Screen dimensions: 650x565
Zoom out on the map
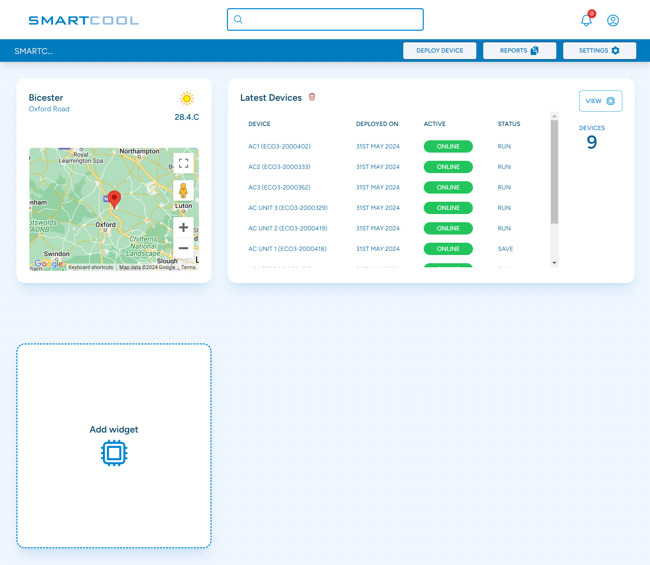183,248
